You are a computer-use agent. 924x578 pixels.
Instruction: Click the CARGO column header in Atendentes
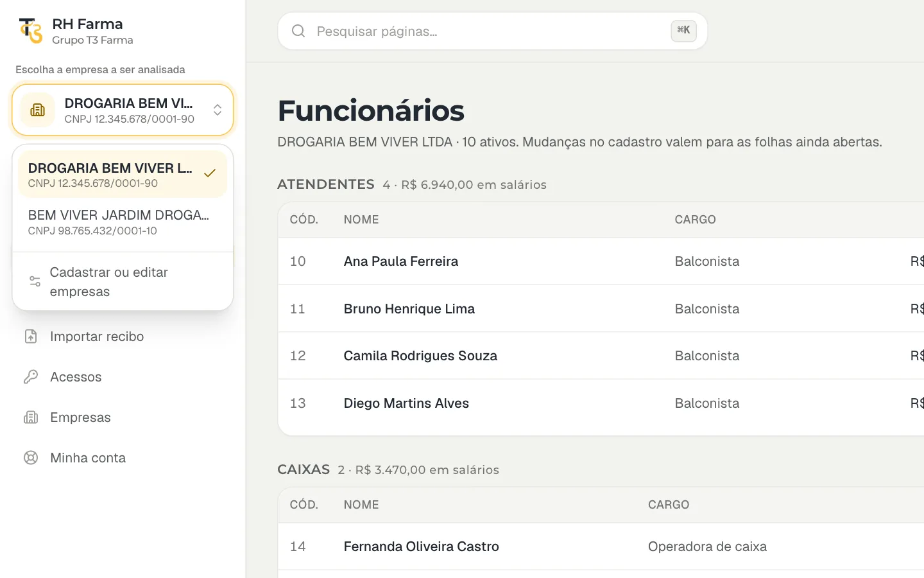[x=695, y=220]
